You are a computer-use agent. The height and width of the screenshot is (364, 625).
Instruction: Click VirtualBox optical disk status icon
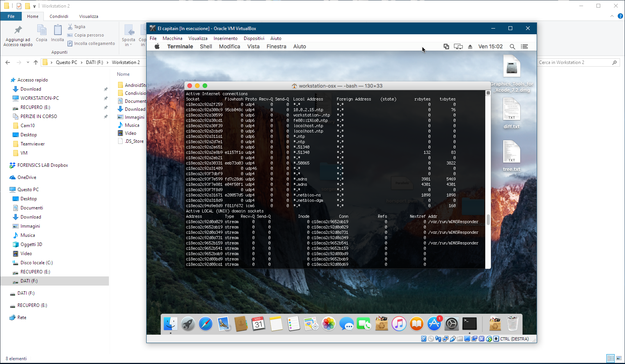point(431,339)
